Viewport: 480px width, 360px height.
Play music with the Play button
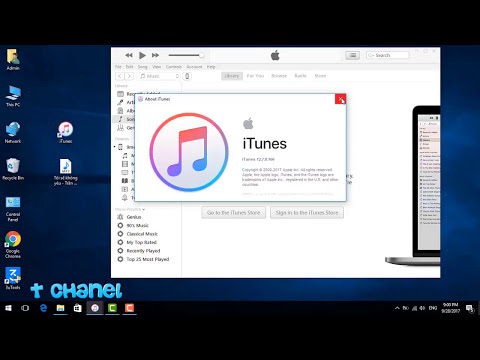(x=142, y=55)
